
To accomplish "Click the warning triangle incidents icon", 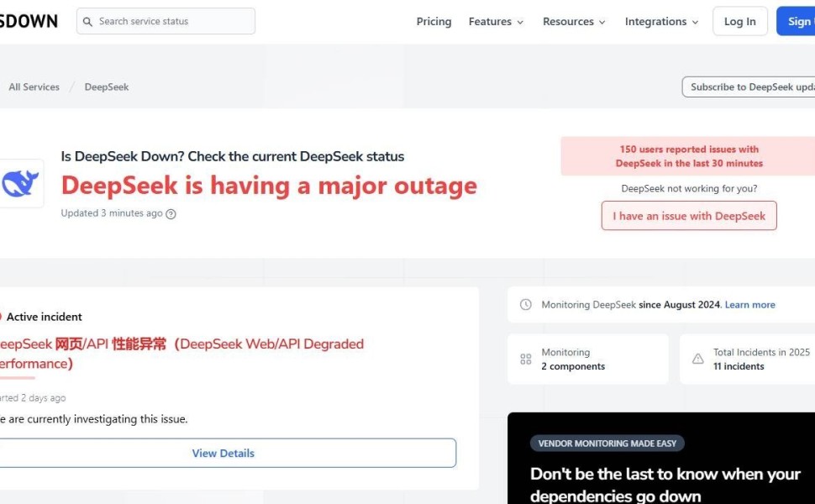I will click(x=697, y=359).
